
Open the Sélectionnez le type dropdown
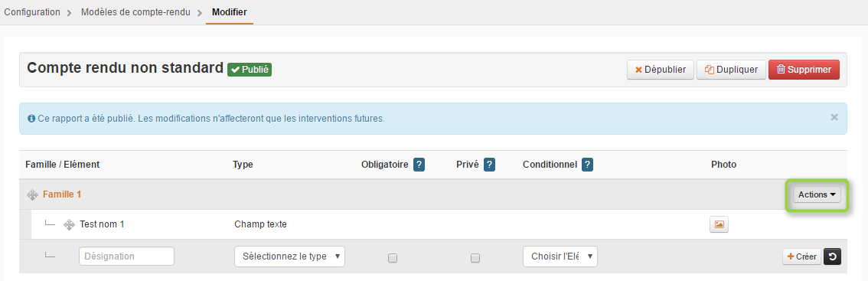pyautogui.click(x=289, y=256)
